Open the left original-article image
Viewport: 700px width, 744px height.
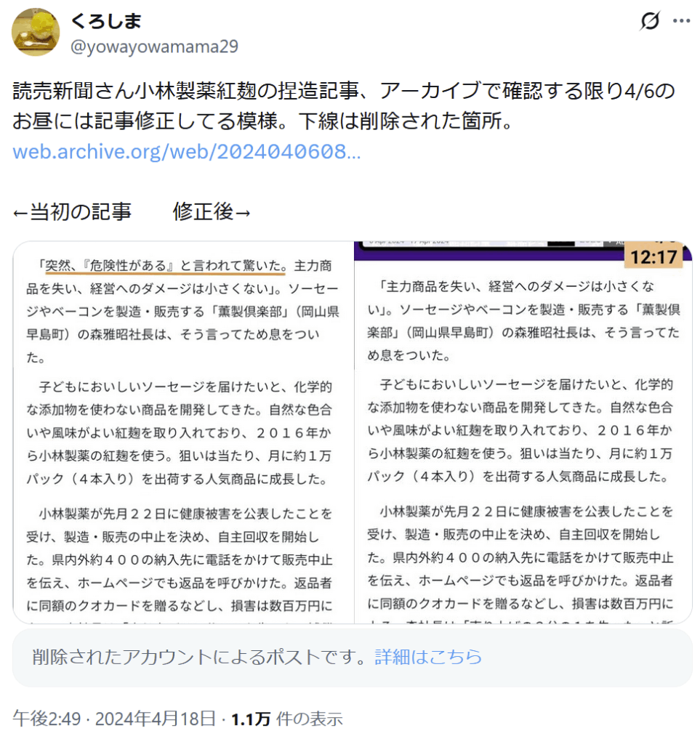tap(183, 432)
